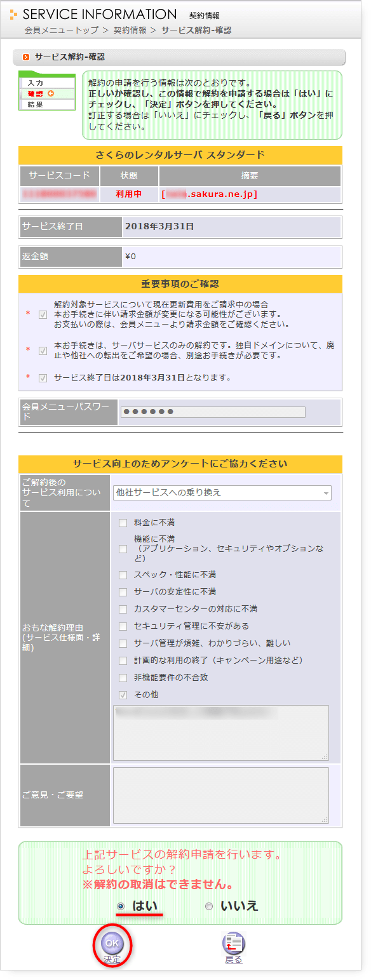371x980 pixels.
Task: Toggle checkbox for サーバサービスのみの解約 notice
Action: 43,350
